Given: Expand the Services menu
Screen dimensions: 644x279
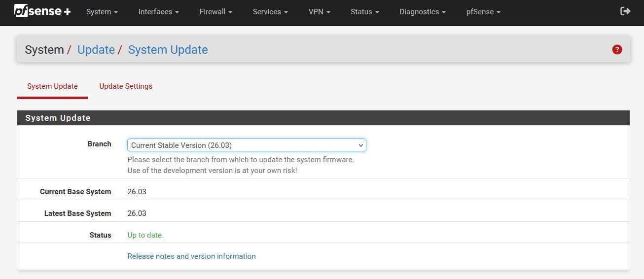Looking at the screenshot, I should (270, 12).
